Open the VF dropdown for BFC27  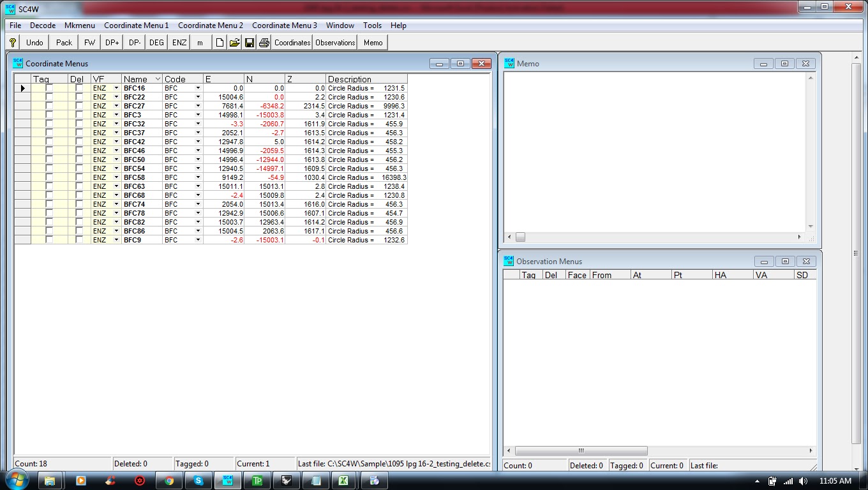coord(116,106)
